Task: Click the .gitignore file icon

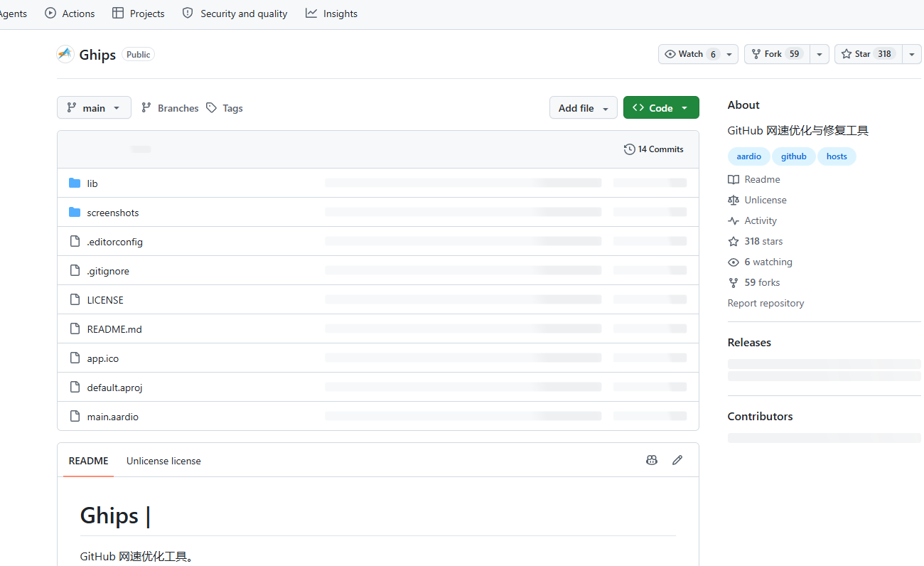Action: [75, 271]
